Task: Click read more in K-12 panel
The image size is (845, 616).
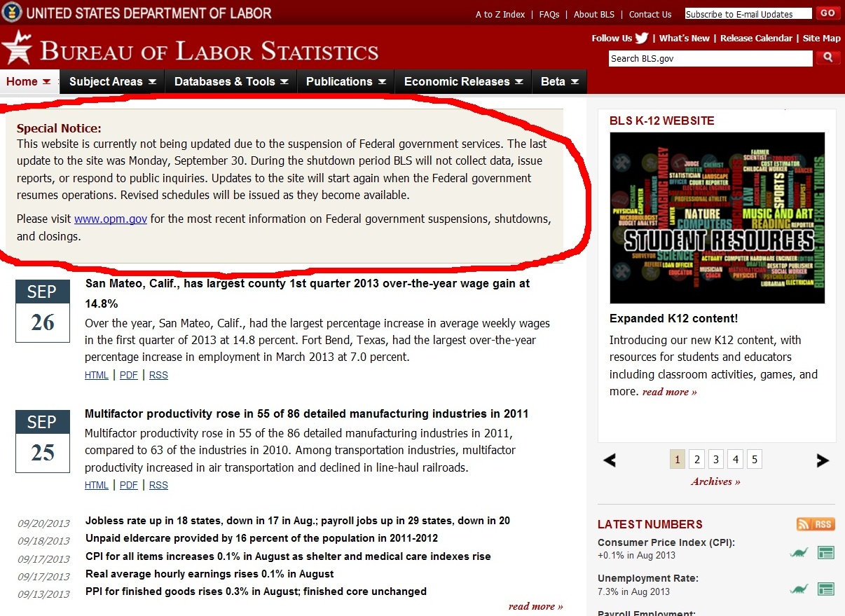Action: (x=669, y=392)
